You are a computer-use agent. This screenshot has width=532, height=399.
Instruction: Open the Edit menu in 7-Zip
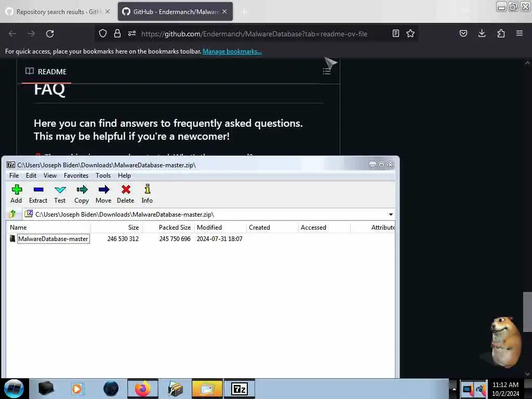coord(31,176)
